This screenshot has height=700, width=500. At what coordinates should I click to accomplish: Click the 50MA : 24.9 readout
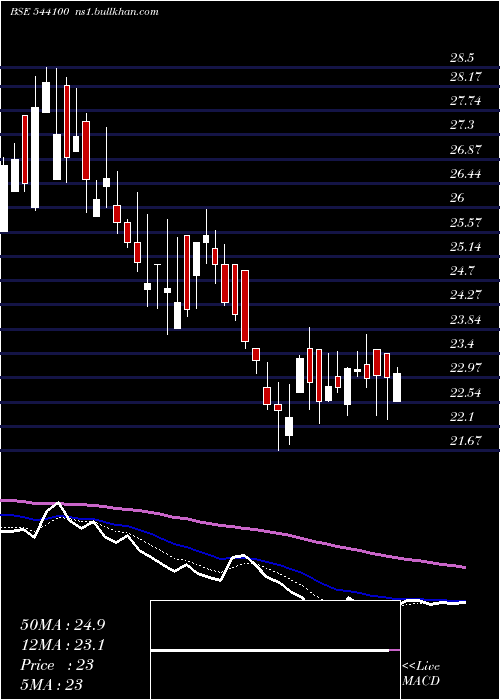(63, 625)
